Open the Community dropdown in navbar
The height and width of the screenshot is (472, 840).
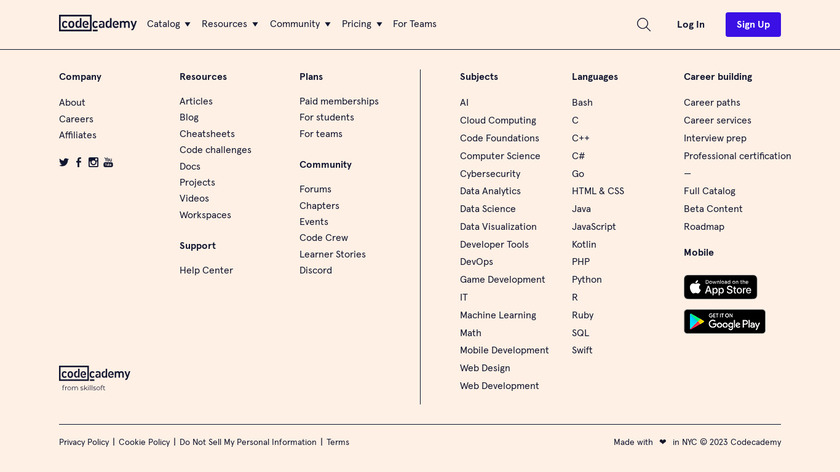[299, 24]
